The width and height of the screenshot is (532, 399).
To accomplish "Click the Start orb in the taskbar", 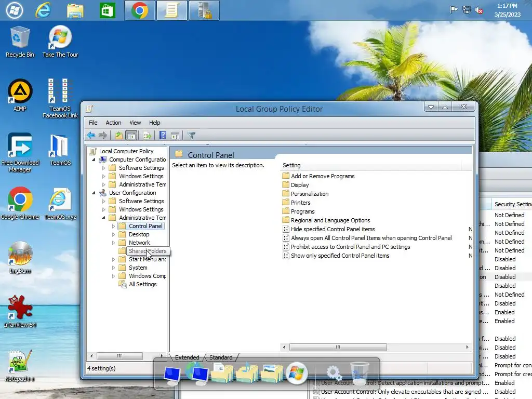I will [15, 10].
